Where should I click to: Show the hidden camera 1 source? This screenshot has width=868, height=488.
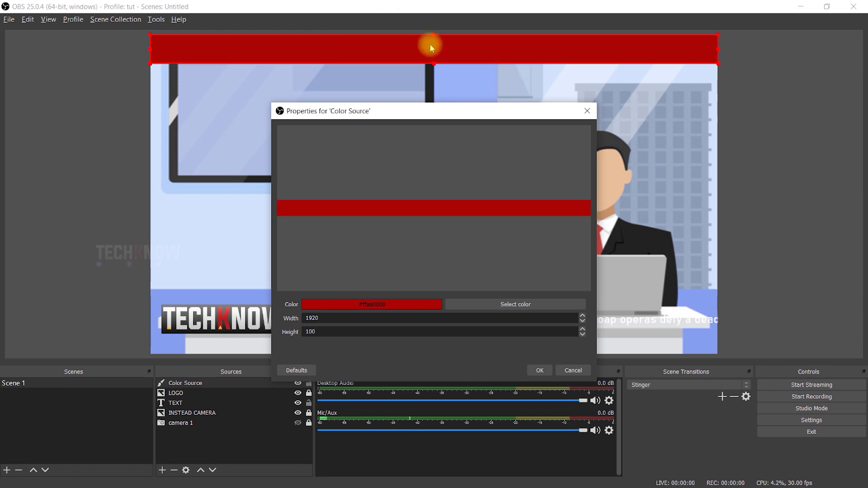(x=298, y=423)
